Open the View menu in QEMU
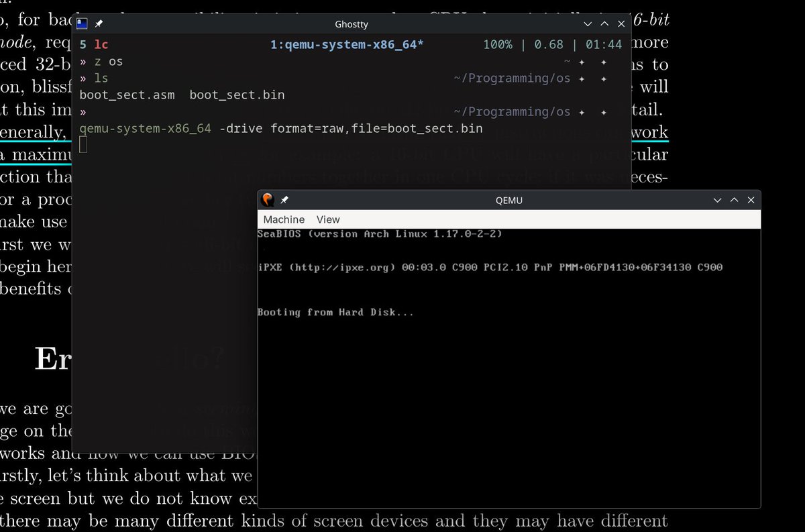805x532 pixels. click(x=328, y=219)
